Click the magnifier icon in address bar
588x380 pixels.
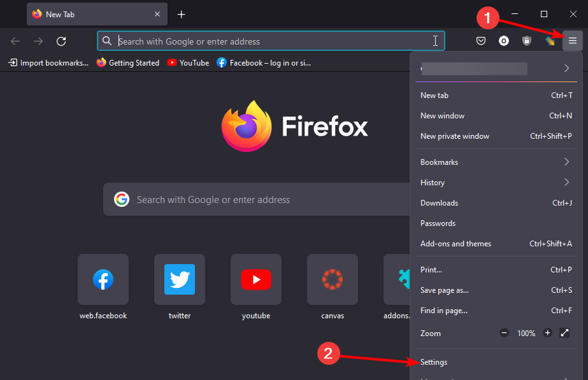point(107,41)
